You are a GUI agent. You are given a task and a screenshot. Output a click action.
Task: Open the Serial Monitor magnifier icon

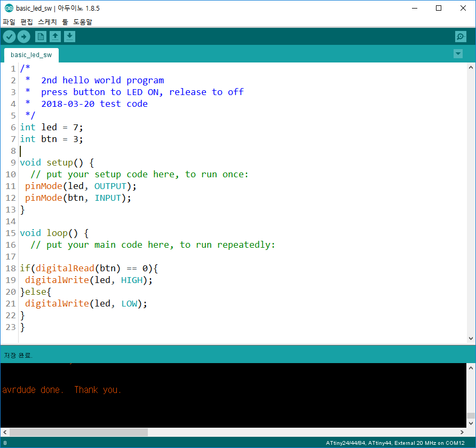[x=461, y=37]
